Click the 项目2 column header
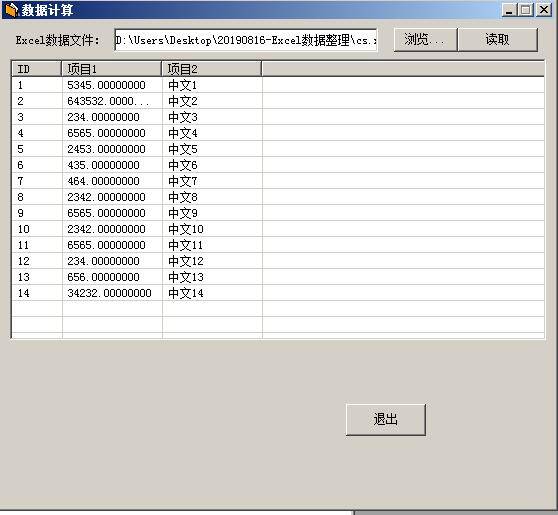Screen dimensions: 558x515 (212, 69)
